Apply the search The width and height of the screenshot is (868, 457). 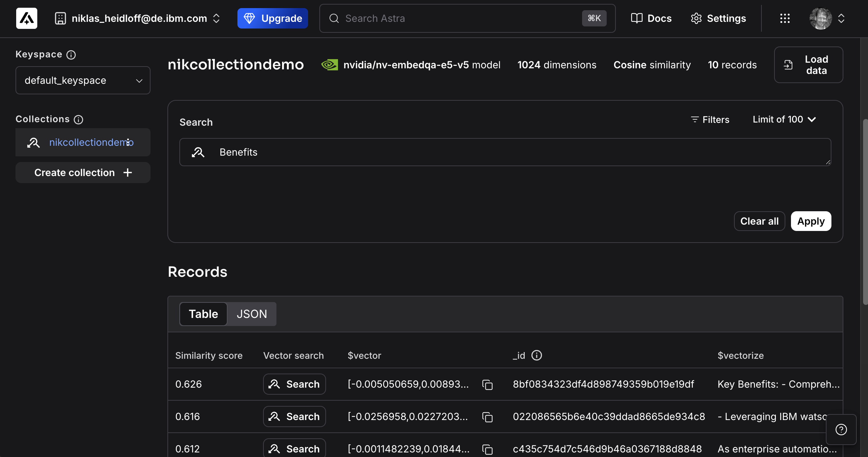(x=811, y=221)
